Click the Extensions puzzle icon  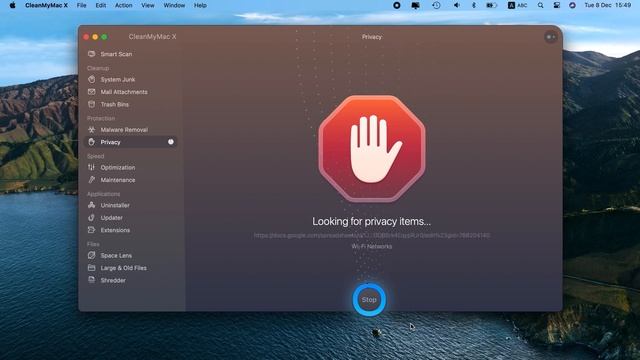pyautogui.click(x=91, y=230)
